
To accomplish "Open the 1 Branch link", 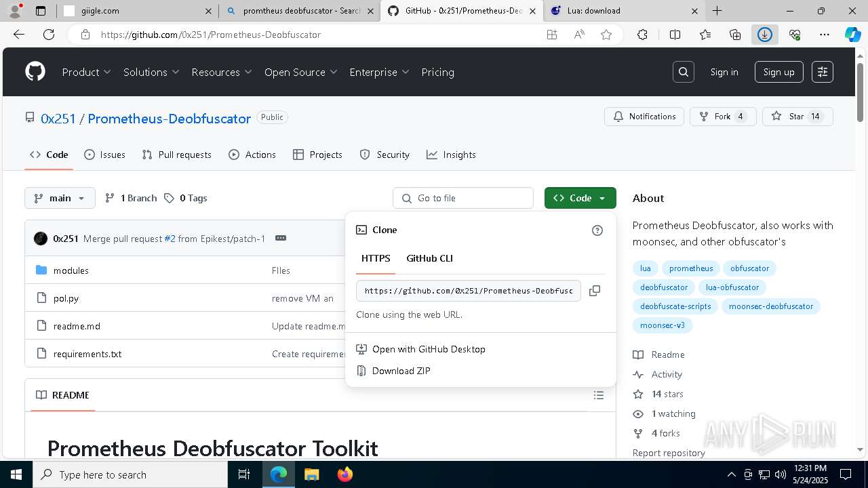I will coord(131,198).
